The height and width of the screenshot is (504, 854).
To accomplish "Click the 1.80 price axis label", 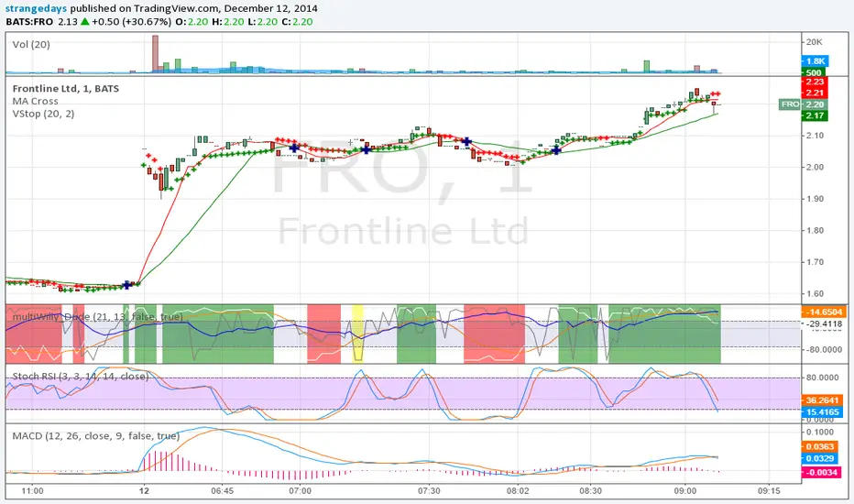I will point(815,230).
